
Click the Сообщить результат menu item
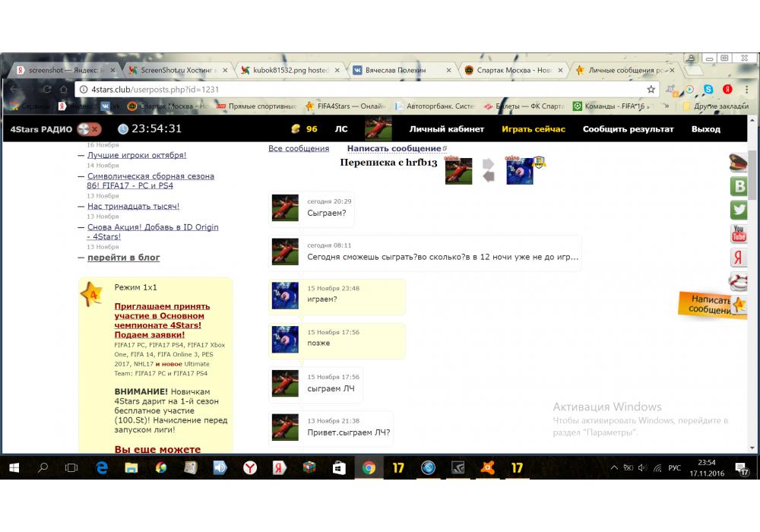(x=628, y=129)
